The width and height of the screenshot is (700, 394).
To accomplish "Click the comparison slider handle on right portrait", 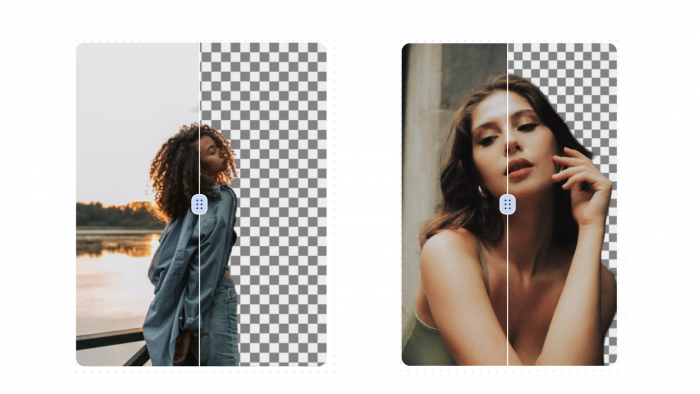I will click(x=508, y=204).
